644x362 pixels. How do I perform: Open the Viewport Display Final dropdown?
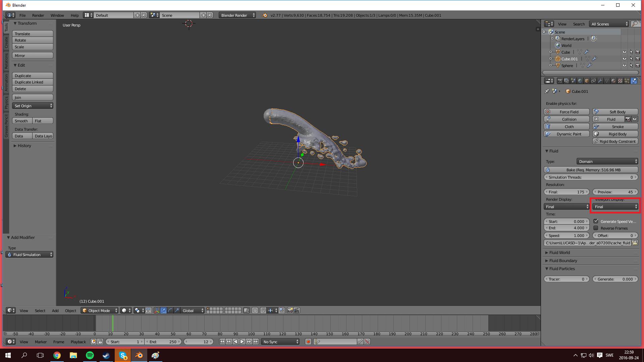tap(615, 207)
